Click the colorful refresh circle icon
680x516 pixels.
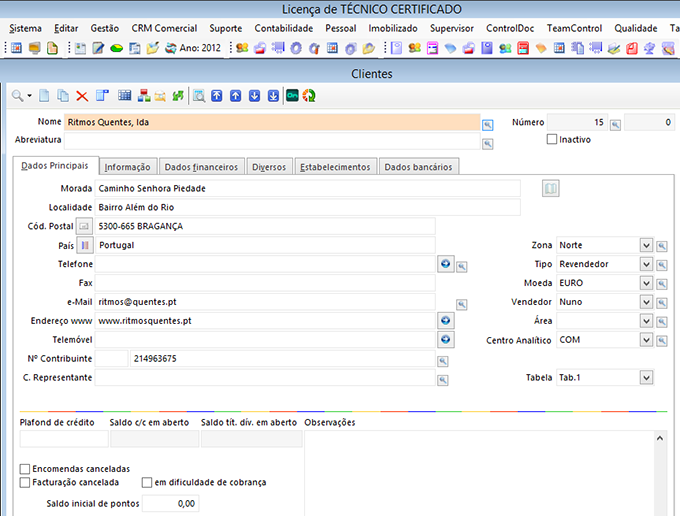pyautogui.click(x=309, y=96)
